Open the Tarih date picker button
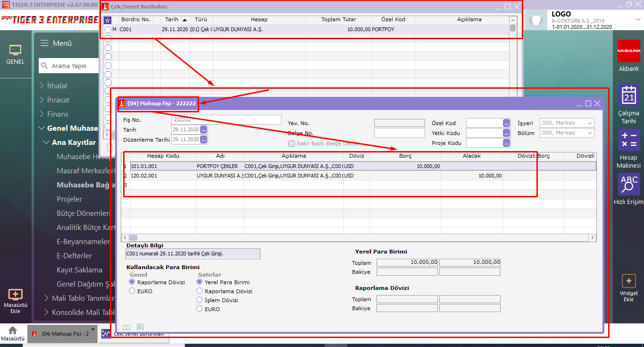 (204, 129)
